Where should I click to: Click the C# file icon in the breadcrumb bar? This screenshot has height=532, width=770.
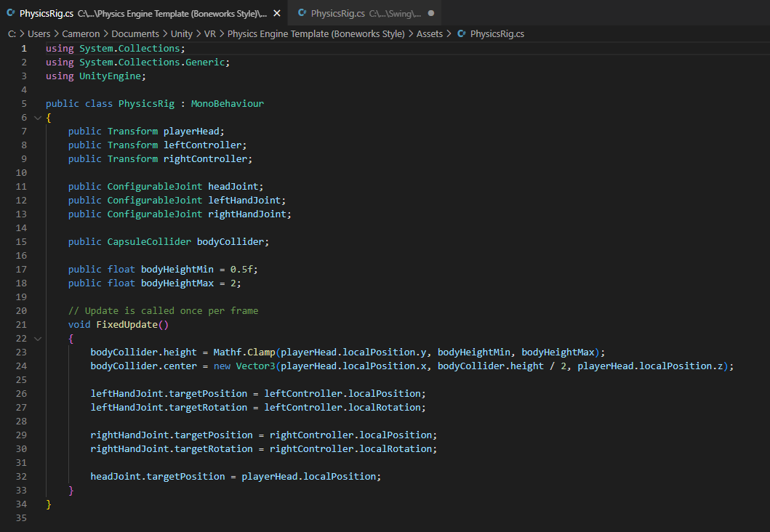461,34
